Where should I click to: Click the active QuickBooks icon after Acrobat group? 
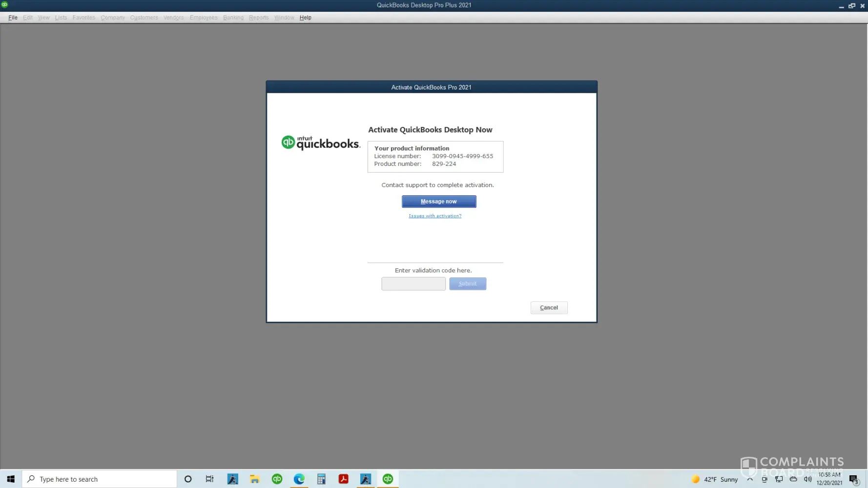pyautogui.click(x=388, y=479)
